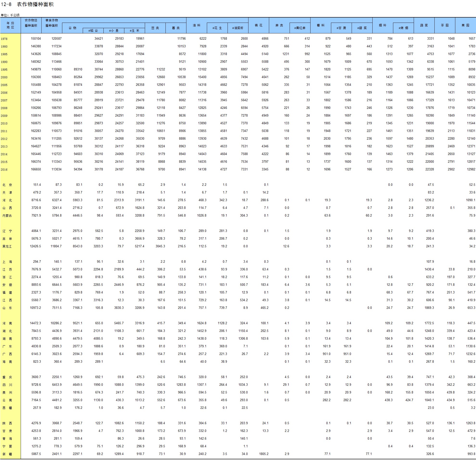This screenshot has height=467, width=476.
Task: Select the 海南 row label
Action: click(7, 362)
